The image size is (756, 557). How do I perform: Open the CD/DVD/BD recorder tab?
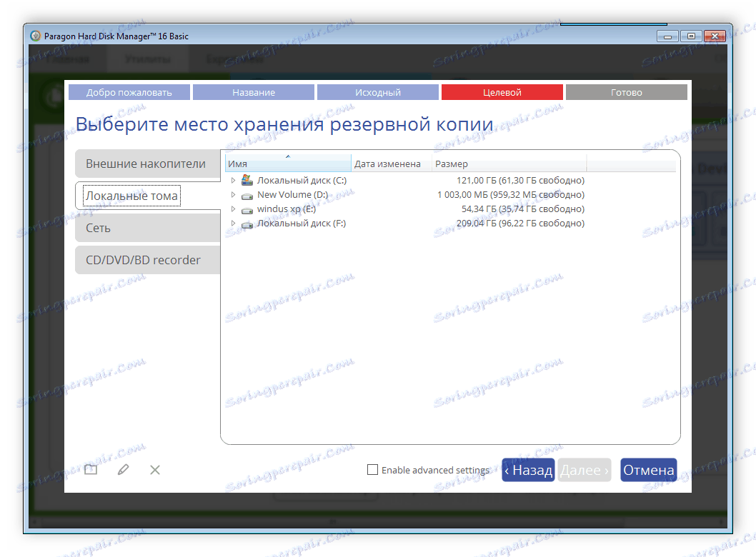tap(147, 260)
